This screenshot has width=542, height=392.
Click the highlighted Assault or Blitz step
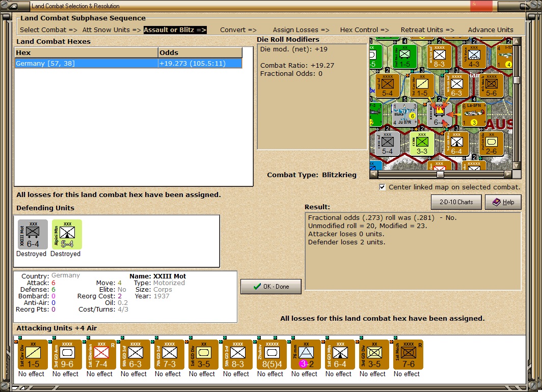(175, 30)
